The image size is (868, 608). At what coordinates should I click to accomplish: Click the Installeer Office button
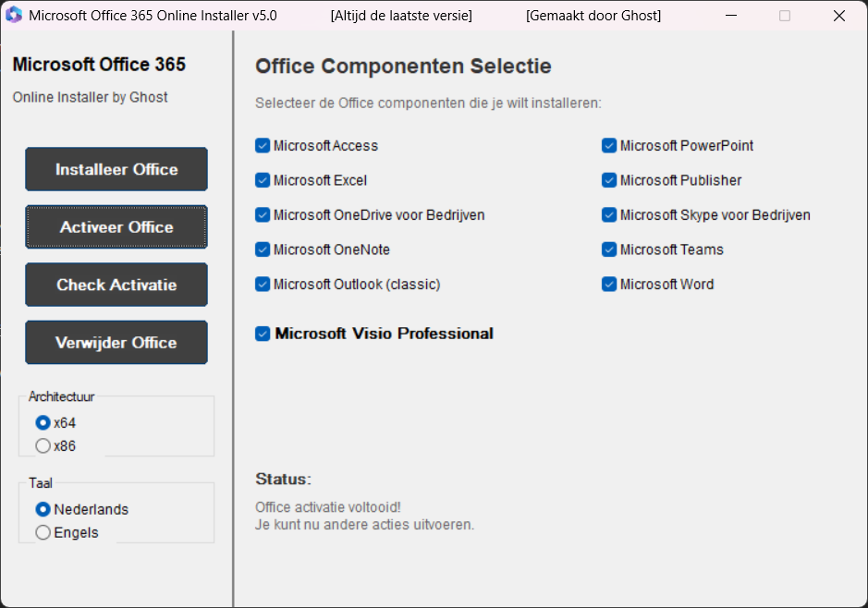coord(116,169)
